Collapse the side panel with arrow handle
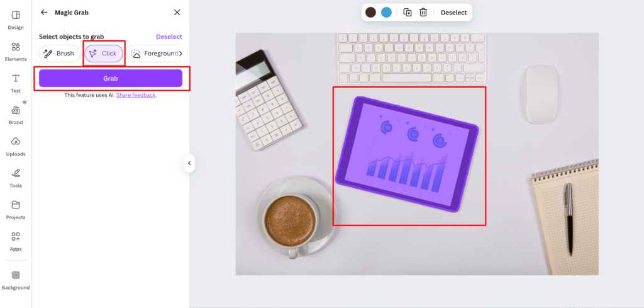The width and height of the screenshot is (644, 308). click(189, 164)
